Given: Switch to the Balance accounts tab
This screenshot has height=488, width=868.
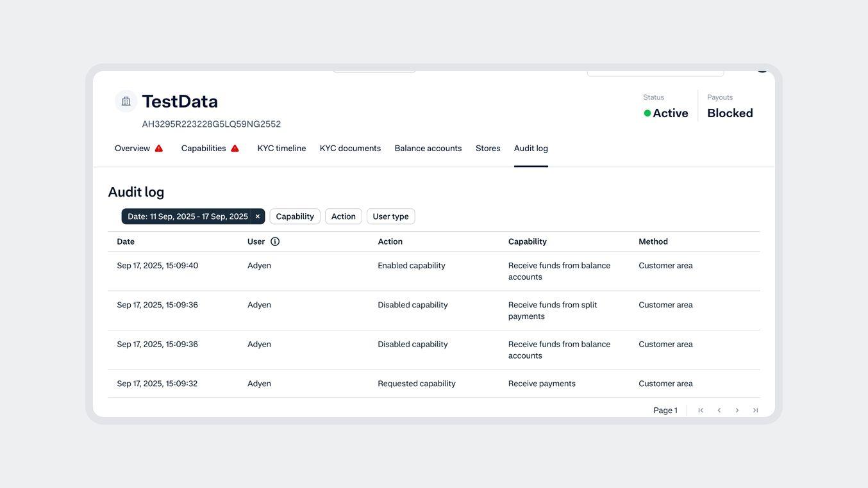Looking at the screenshot, I should (x=430, y=147).
